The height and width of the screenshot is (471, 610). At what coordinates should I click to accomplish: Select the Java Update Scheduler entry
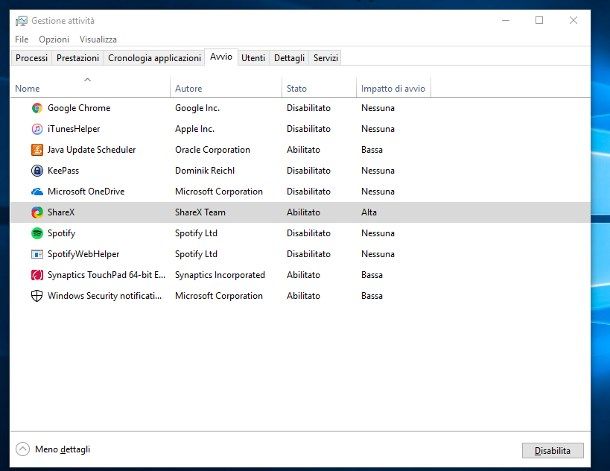click(91, 150)
